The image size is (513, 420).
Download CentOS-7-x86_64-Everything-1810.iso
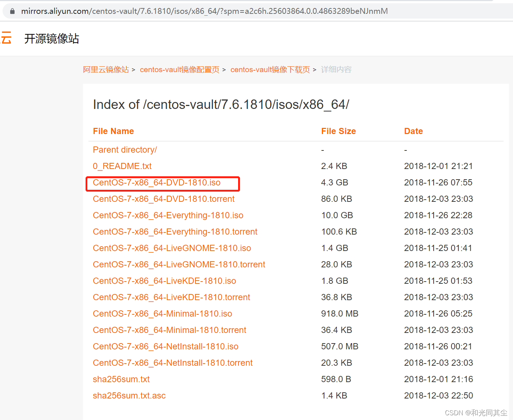(168, 215)
